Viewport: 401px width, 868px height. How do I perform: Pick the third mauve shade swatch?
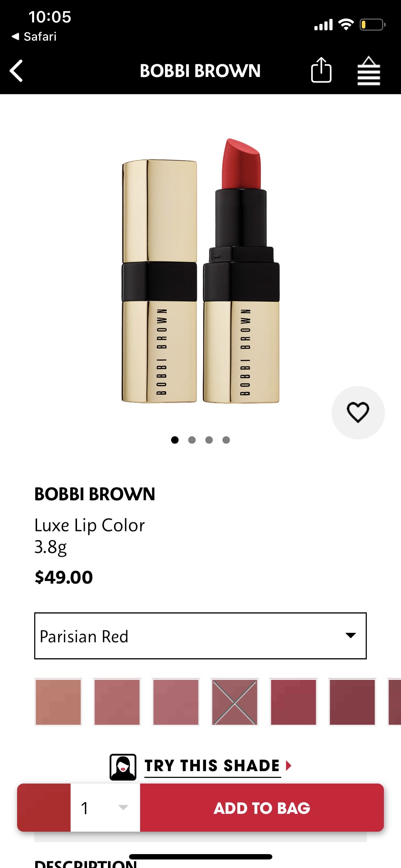tap(176, 702)
